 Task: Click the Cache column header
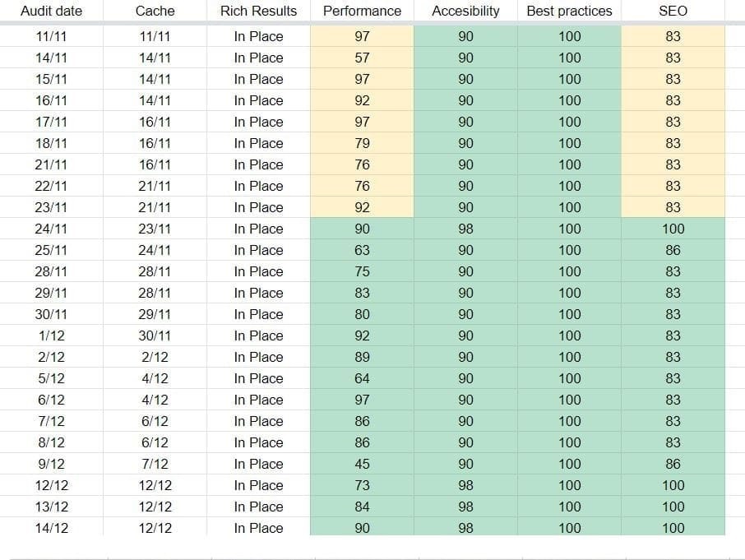155,12
